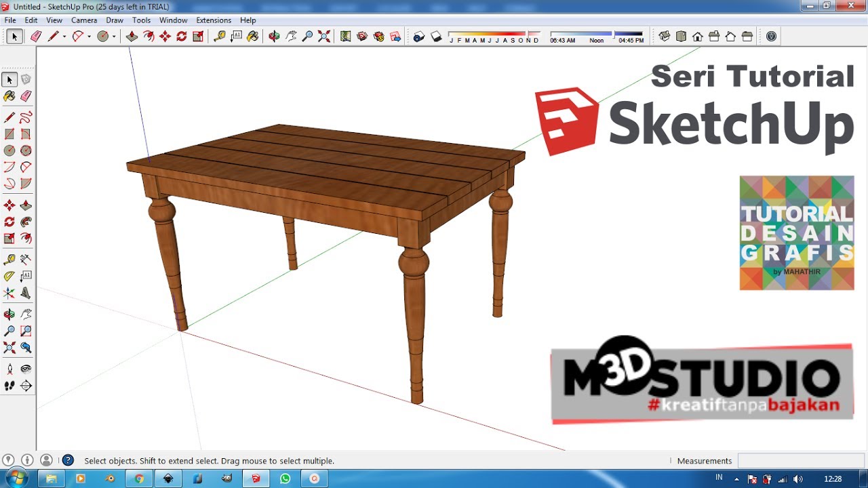Choose Move tool in the top toolbar

pos(165,37)
